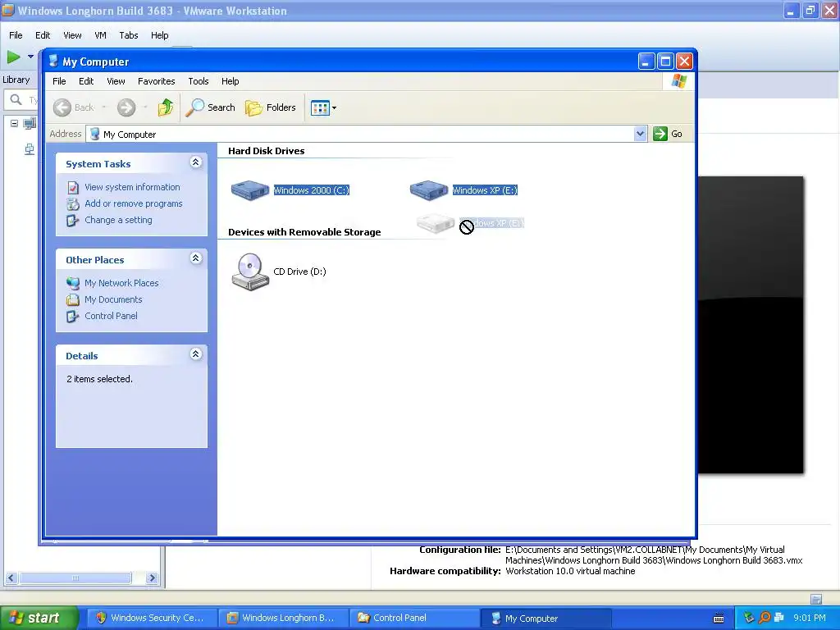The image size is (840, 630).
Task: Open VMware File menu
Action: click(16, 35)
